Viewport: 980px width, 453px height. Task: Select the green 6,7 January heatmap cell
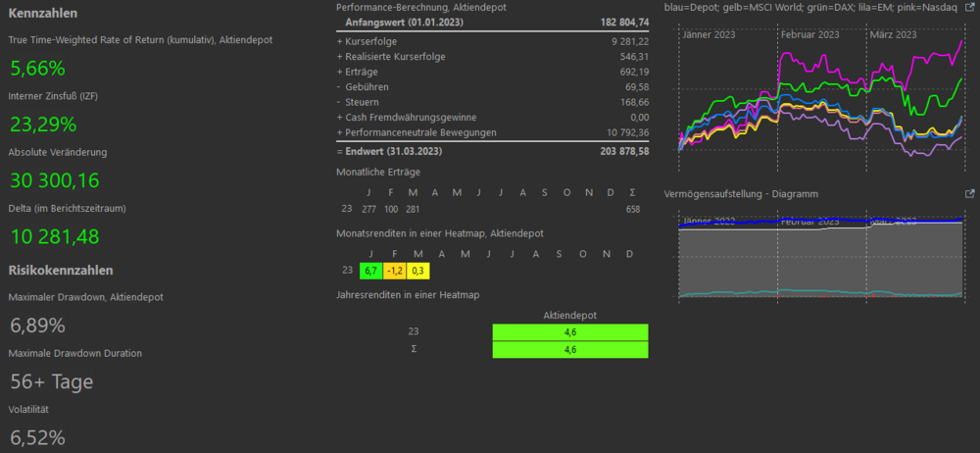tap(371, 271)
